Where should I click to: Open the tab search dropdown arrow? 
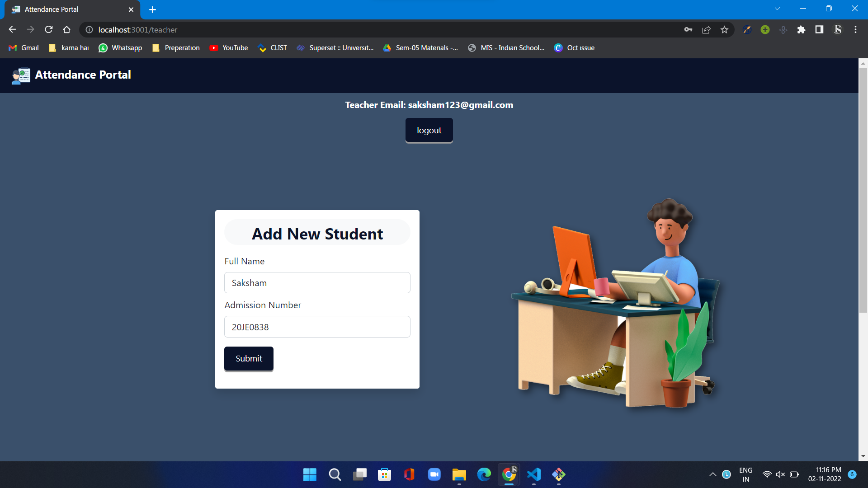pos(777,9)
